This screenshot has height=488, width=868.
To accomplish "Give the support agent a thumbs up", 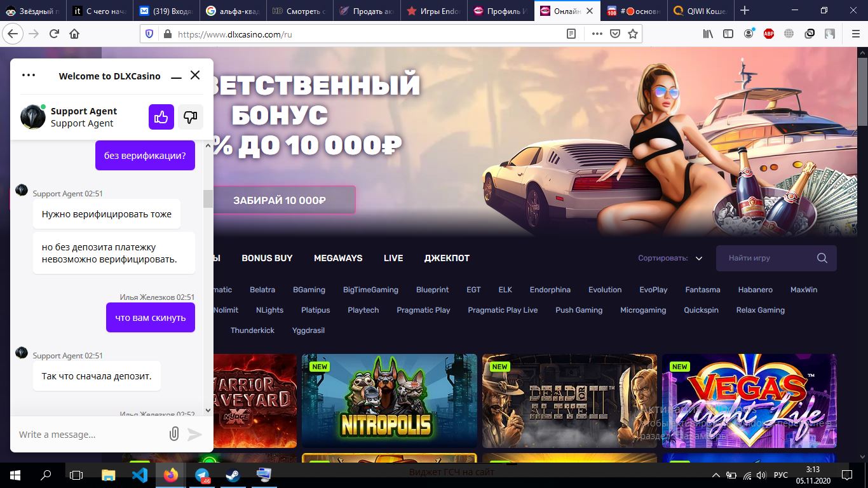I will [x=161, y=117].
